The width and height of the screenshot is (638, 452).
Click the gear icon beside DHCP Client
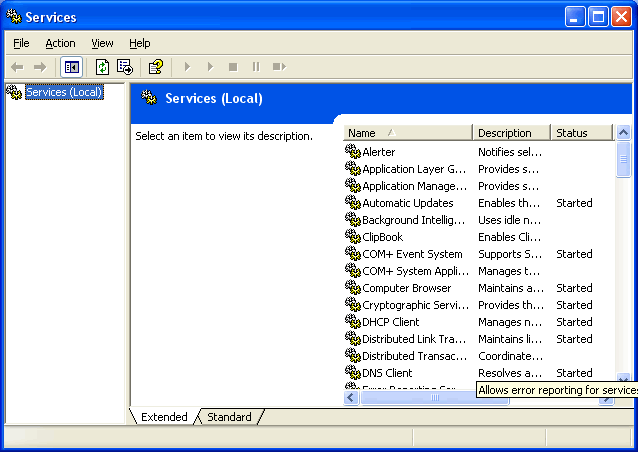pyautogui.click(x=352, y=322)
